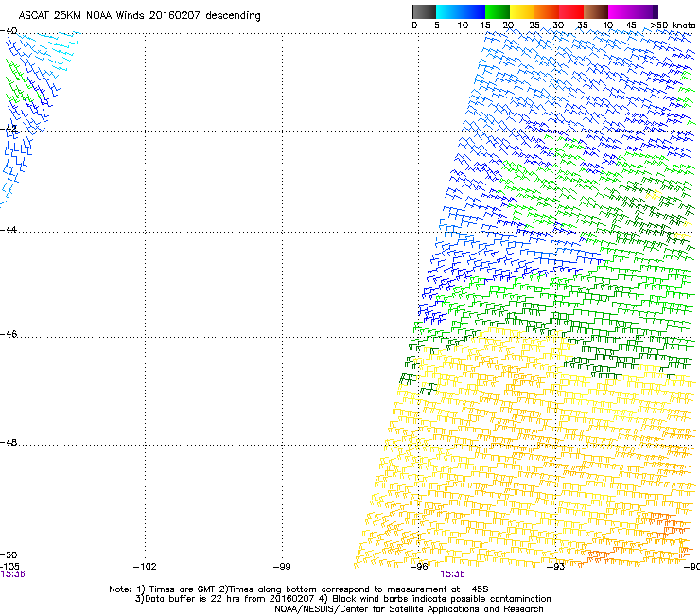700x615 pixels.
Task: Select the brown 35-40 knots legend swatch
Action: pos(596,11)
